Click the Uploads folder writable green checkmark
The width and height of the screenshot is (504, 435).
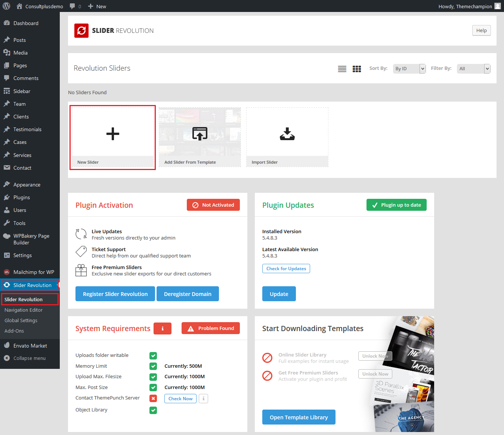click(153, 356)
